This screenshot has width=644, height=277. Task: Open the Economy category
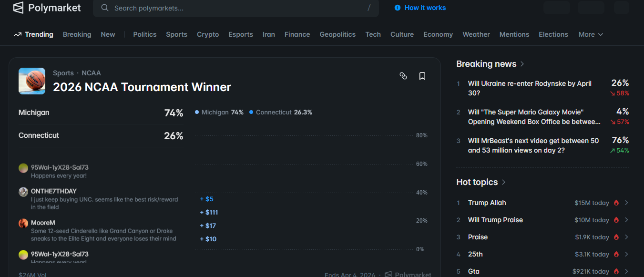pyautogui.click(x=438, y=34)
